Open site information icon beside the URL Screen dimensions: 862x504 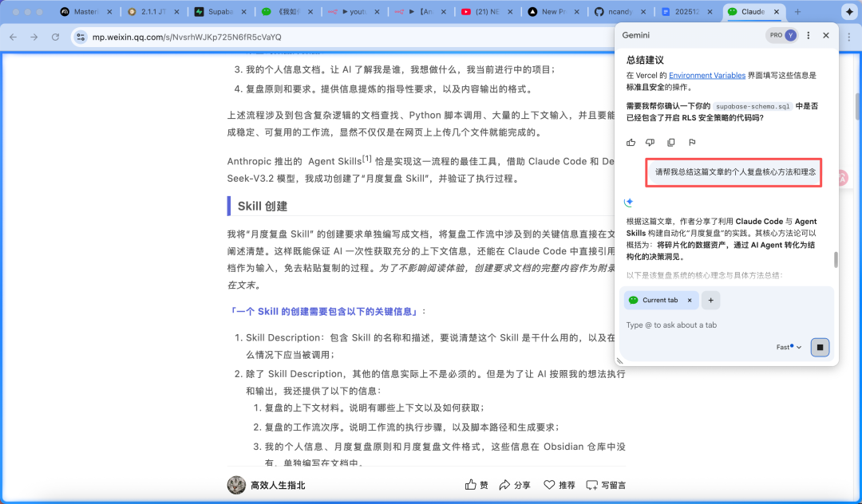point(81,37)
